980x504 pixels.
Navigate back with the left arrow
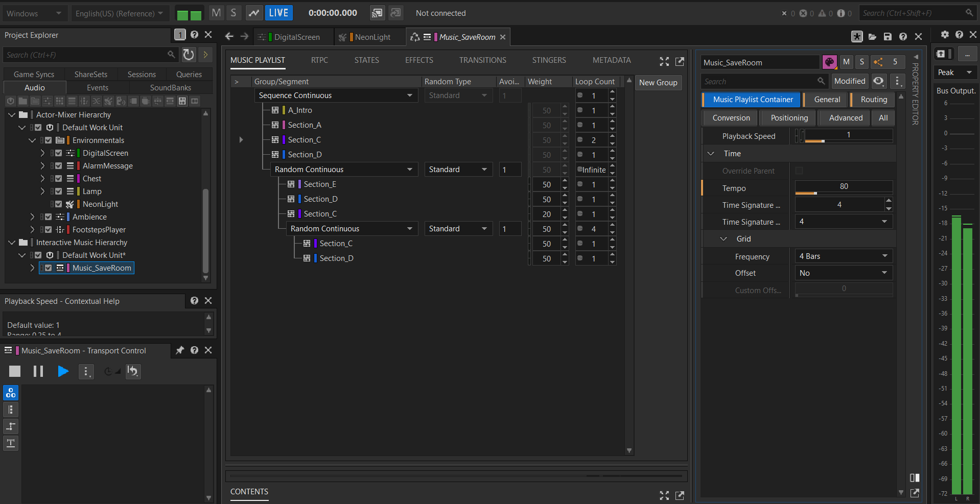(229, 36)
